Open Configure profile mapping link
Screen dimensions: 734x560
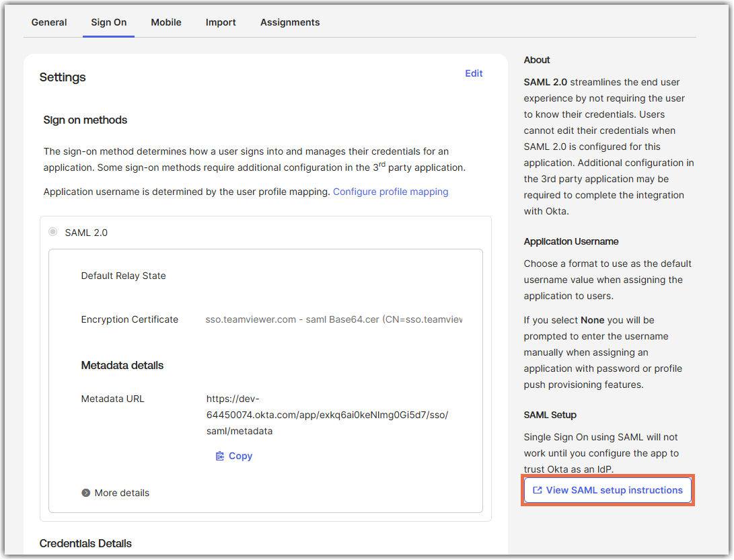point(390,192)
